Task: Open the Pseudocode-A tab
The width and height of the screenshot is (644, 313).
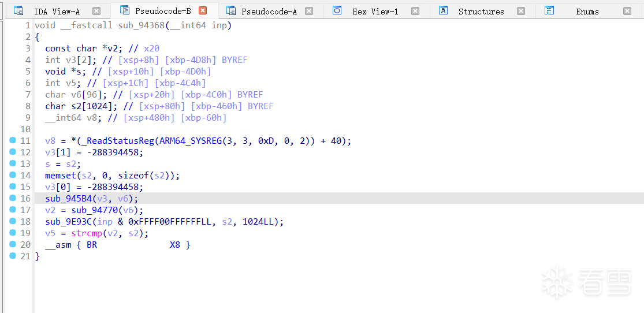Action: [269, 12]
